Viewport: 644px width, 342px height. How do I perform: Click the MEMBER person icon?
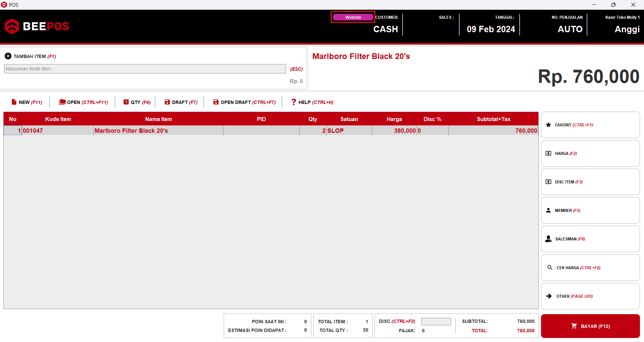point(548,210)
